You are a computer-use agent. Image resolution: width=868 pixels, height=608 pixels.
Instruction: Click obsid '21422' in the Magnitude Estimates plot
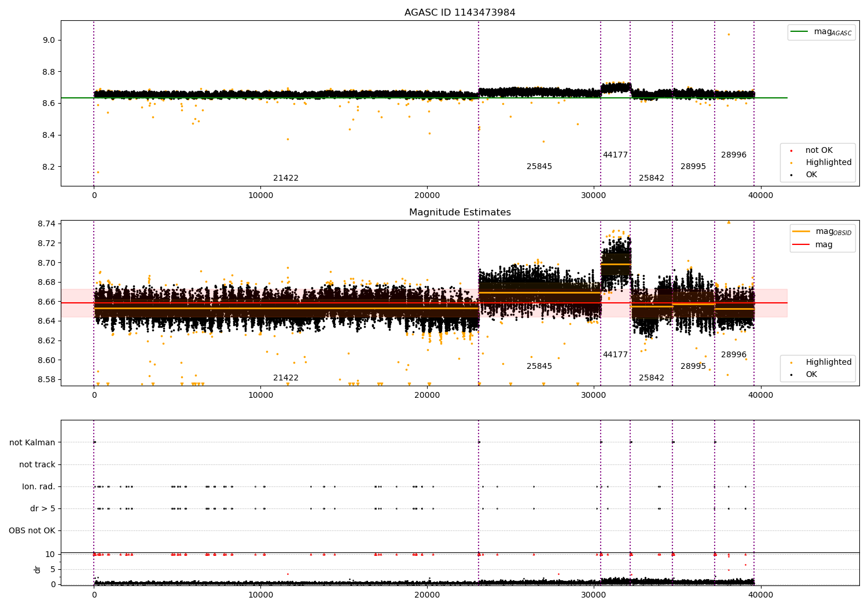click(286, 378)
